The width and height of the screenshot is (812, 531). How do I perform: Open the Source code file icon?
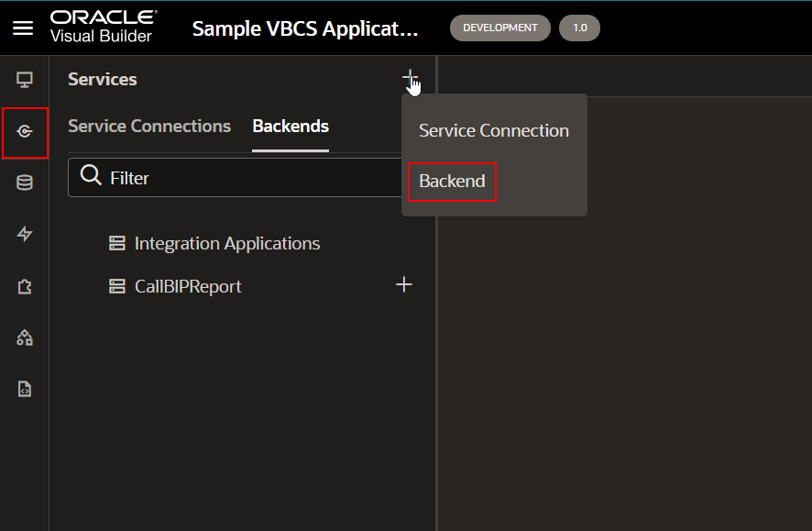pyautogui.click(x=25, y=389)
